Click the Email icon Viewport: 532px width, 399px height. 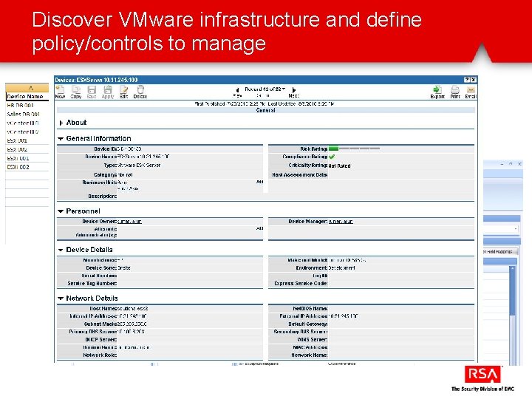pos(471,90)
